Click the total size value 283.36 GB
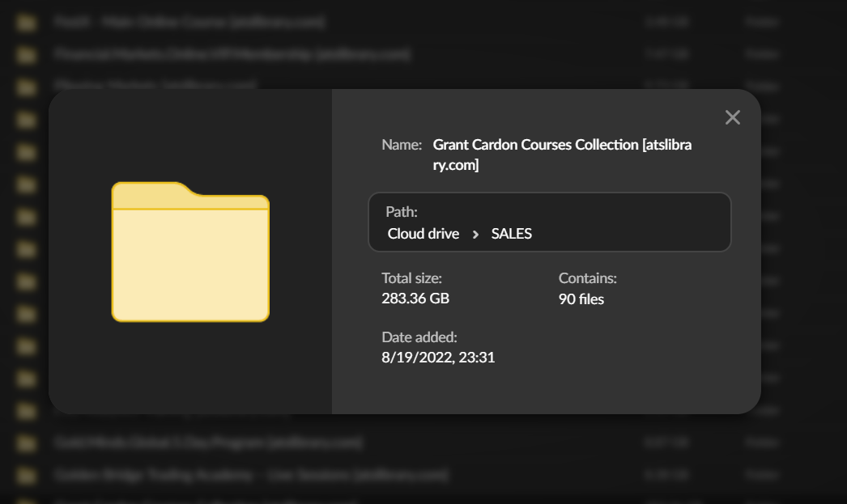847x504 pixels. point(417,298)
